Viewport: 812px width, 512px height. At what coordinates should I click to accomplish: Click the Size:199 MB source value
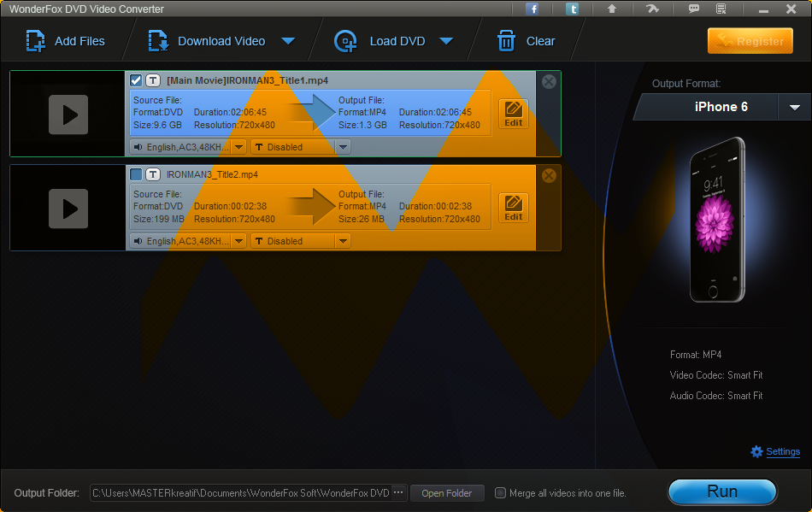[x=158, y=220]
